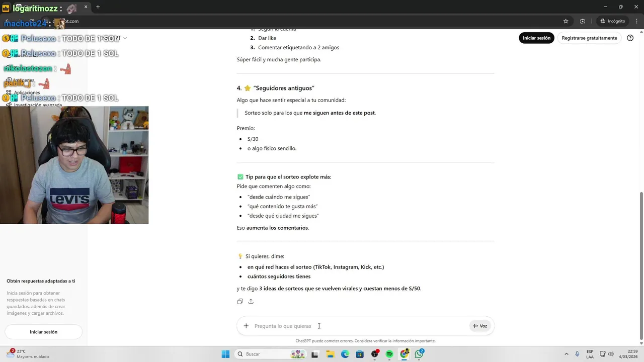Click the me siguen antes de este post quote
The image size is (644, 362).
(x=340, y=113)
